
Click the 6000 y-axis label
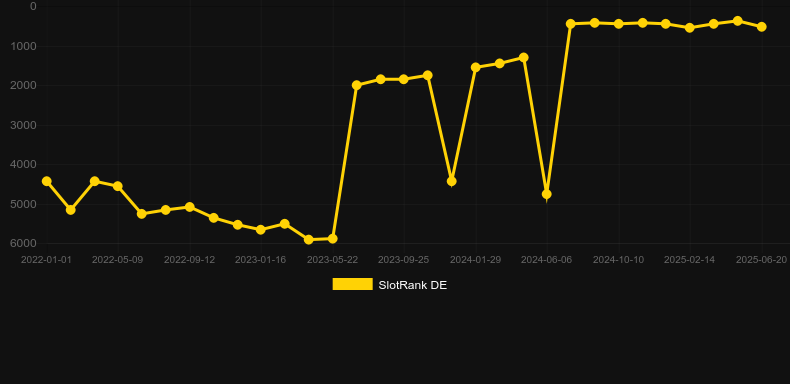pyautogui.click(x=24, y=243)
